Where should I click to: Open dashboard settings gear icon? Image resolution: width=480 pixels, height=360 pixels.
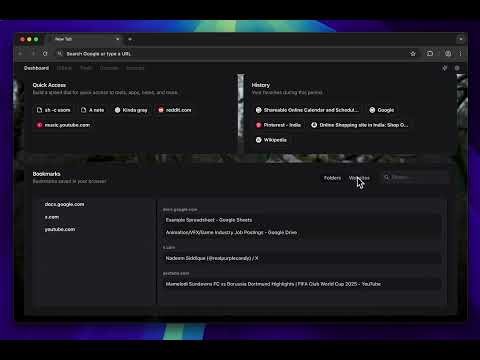[x=457, y=68]
